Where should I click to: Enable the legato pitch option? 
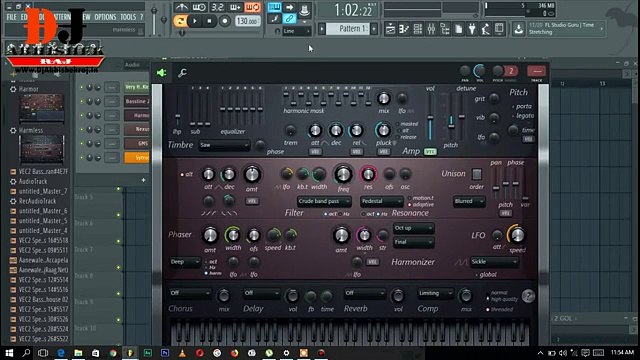(x=523, y=116)
